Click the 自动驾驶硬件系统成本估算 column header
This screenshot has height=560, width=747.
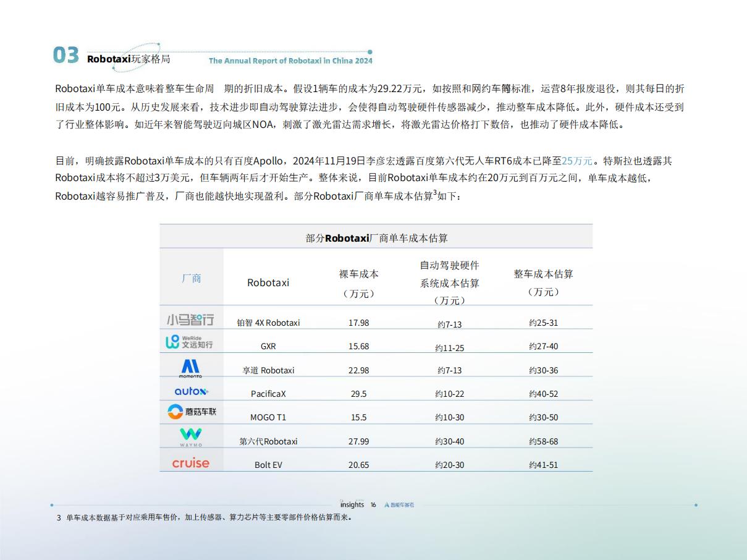click(450, 282)
